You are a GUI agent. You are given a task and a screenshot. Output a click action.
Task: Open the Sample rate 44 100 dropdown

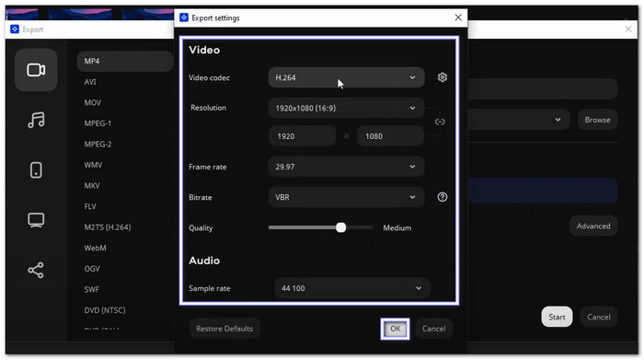[x=352, y=288]
